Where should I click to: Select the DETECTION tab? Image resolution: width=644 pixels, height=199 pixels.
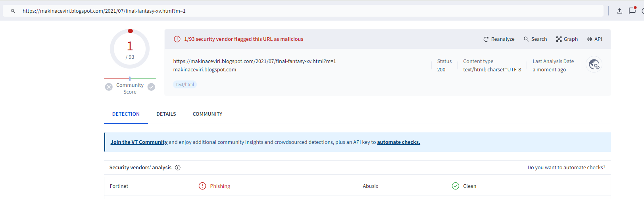(x=126, y=114)
